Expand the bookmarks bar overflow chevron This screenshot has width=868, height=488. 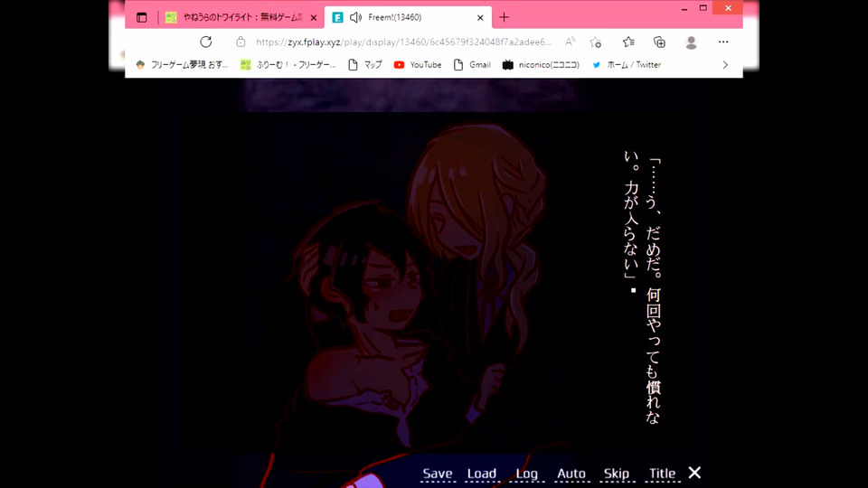[725, 65]
